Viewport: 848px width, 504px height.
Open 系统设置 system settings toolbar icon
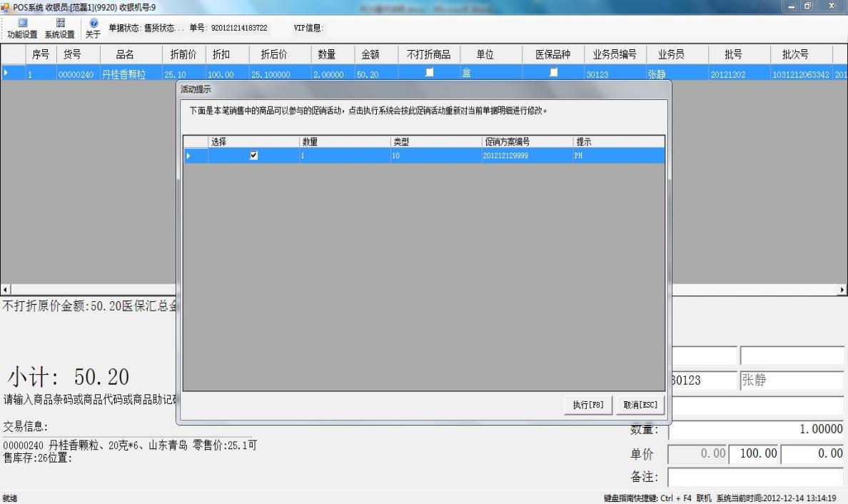point(60,28)
